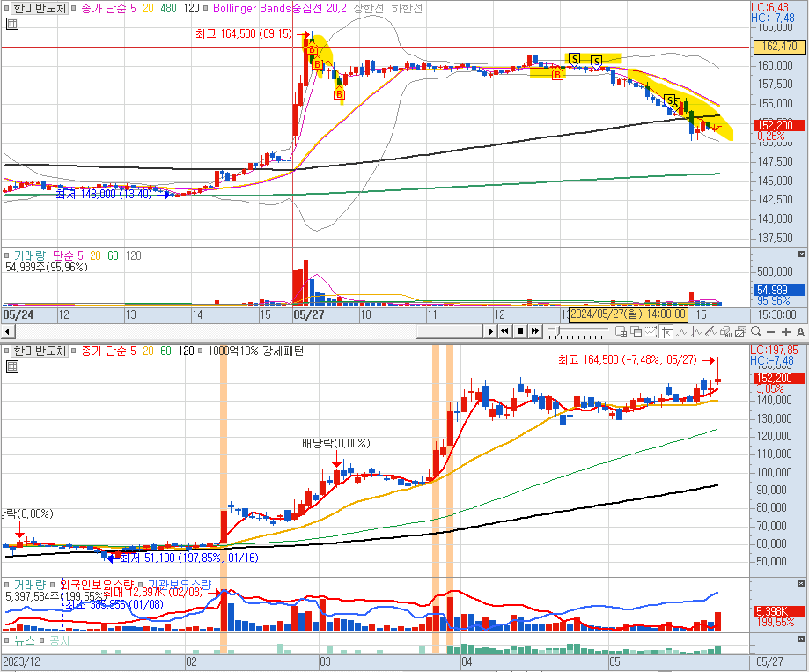The width and height of the screenshot is (809, 672).
Task: Open the data table icon in the bottom chart
Action: (11, 366)
